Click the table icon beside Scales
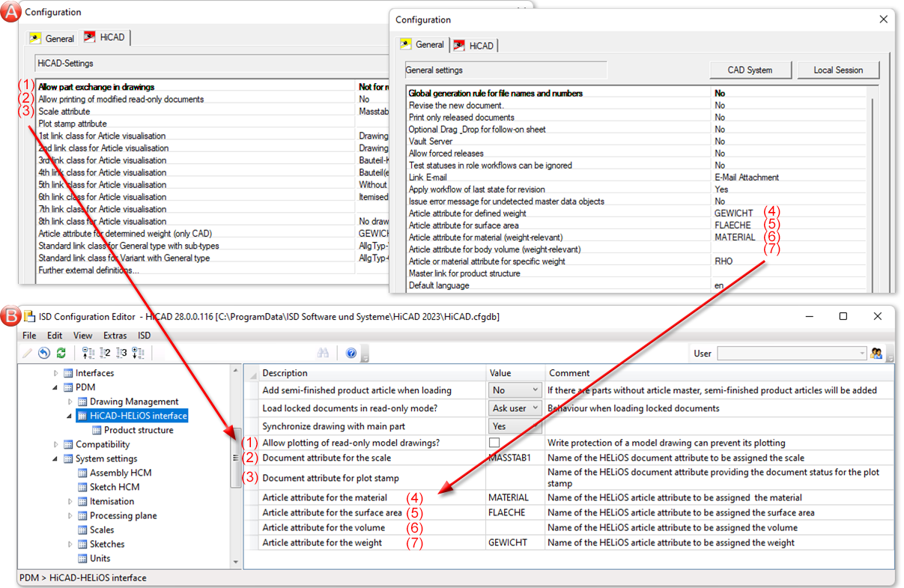Screen dimensions: 904x588 point(83,530)
